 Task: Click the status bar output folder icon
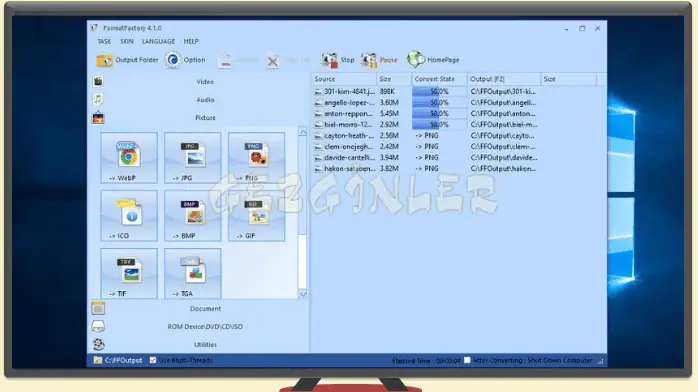coord(98,360)
